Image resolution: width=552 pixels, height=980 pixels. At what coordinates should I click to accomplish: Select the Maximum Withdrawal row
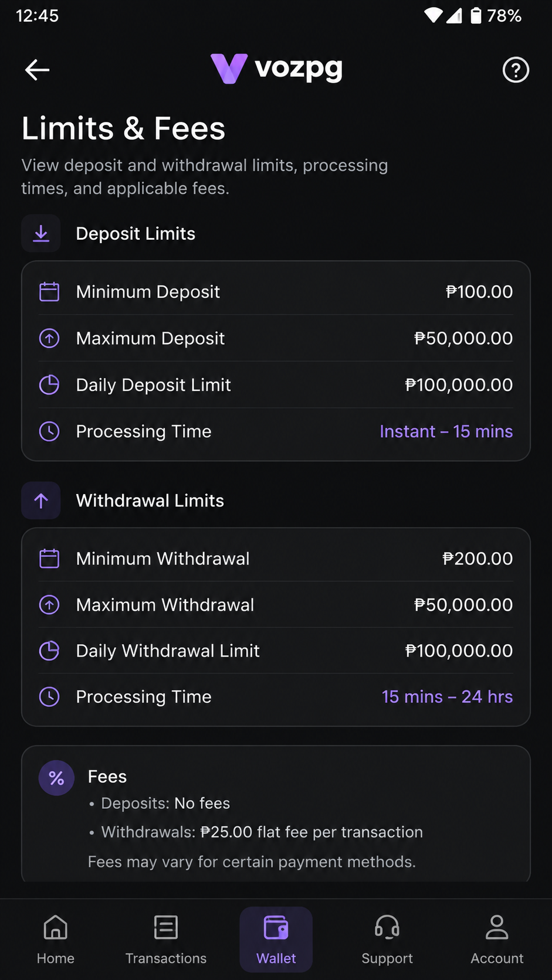tap(276, 604)
